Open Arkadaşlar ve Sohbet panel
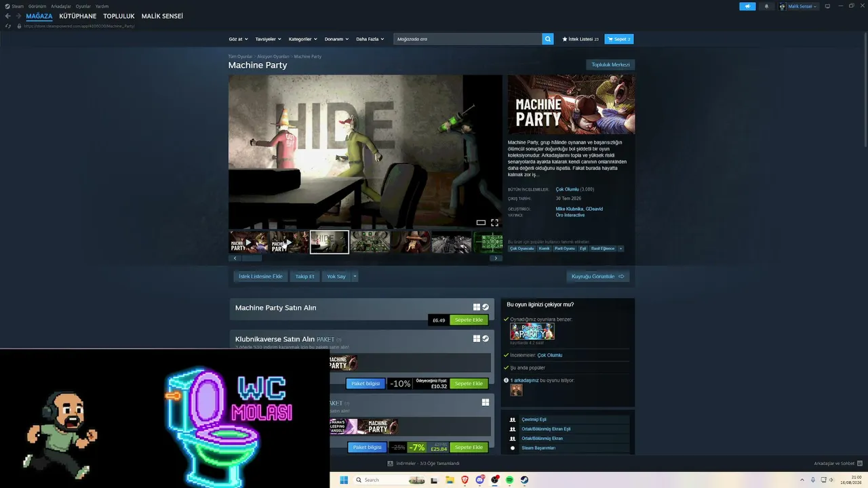 838,464
